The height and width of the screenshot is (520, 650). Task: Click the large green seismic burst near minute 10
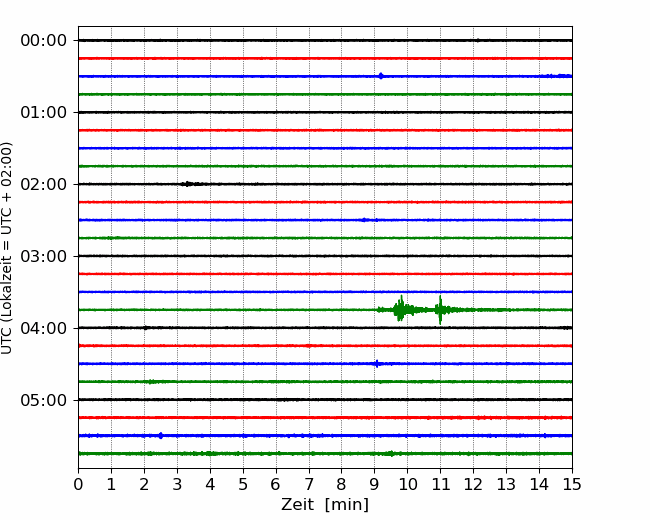pyautogui.click(x=401, y=309)
